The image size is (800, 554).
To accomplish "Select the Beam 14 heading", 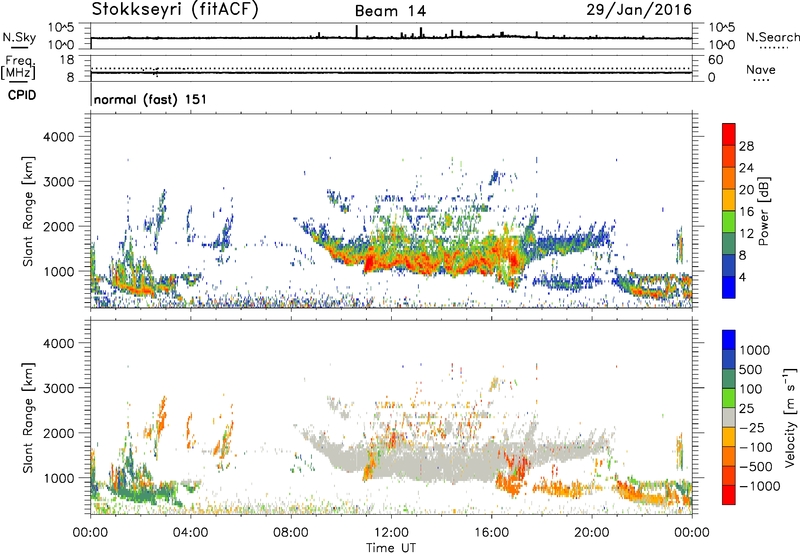I will [x=390, y=11].
